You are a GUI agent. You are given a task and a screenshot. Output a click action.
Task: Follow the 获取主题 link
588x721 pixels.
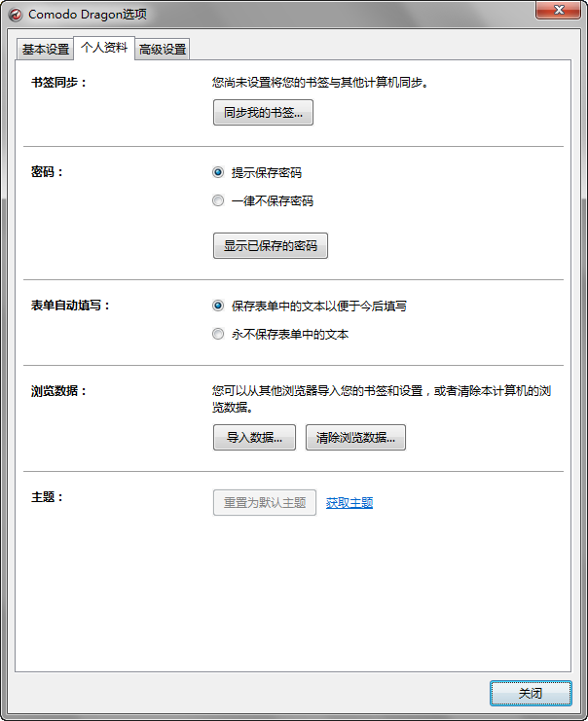(349, 503)
